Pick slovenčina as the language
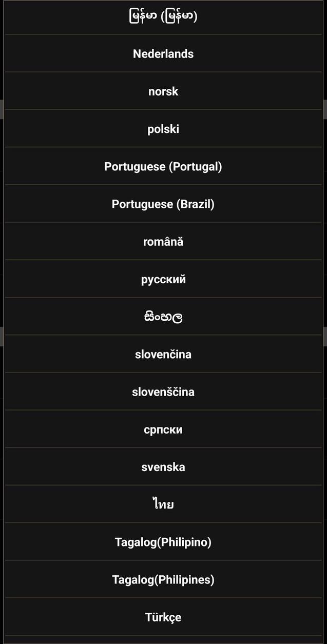 [x=163, y=354]
